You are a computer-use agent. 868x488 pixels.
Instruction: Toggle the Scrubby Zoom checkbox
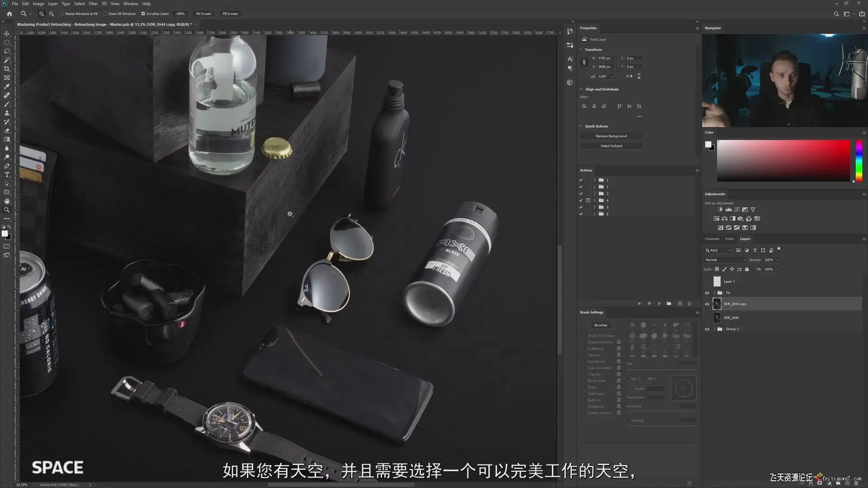pos(143,14)
